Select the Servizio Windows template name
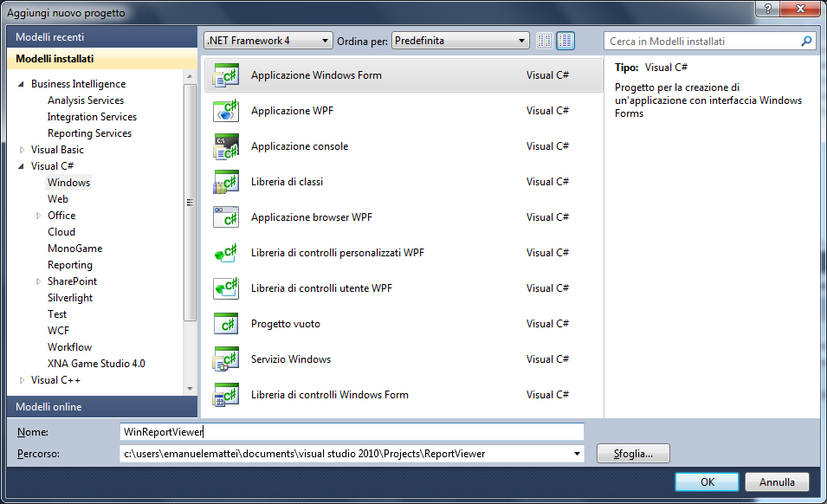Screen dimensions: 827x504 pos(291,359)
